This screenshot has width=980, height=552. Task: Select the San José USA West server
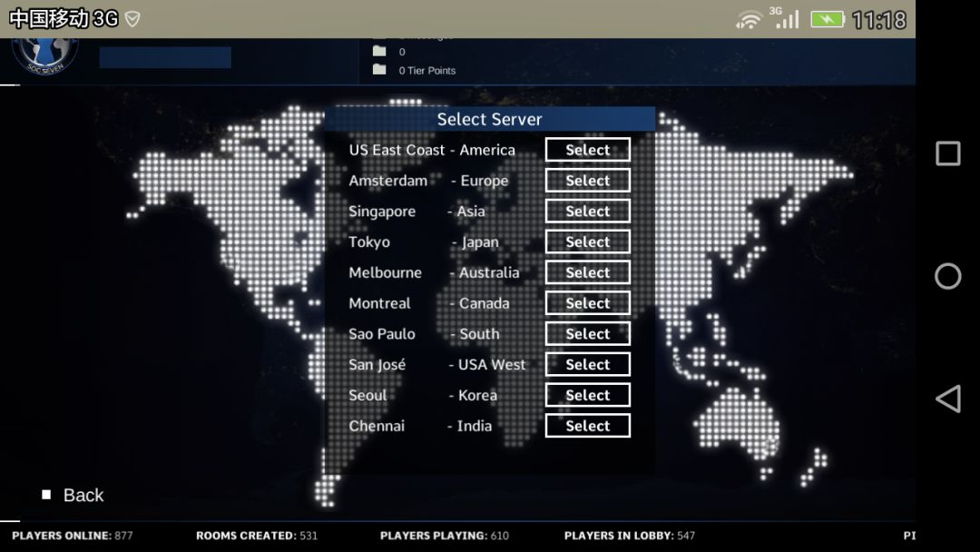(x=587, y=364)
